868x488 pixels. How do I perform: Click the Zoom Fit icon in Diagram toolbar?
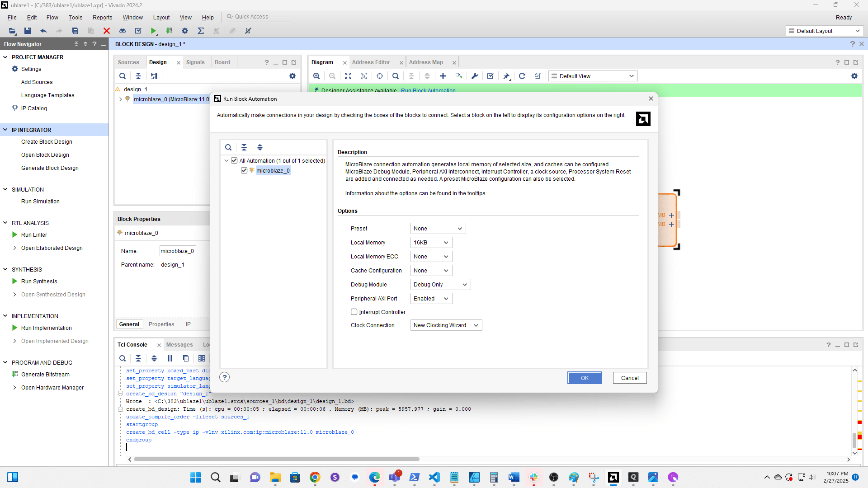[x=348, y=76]
